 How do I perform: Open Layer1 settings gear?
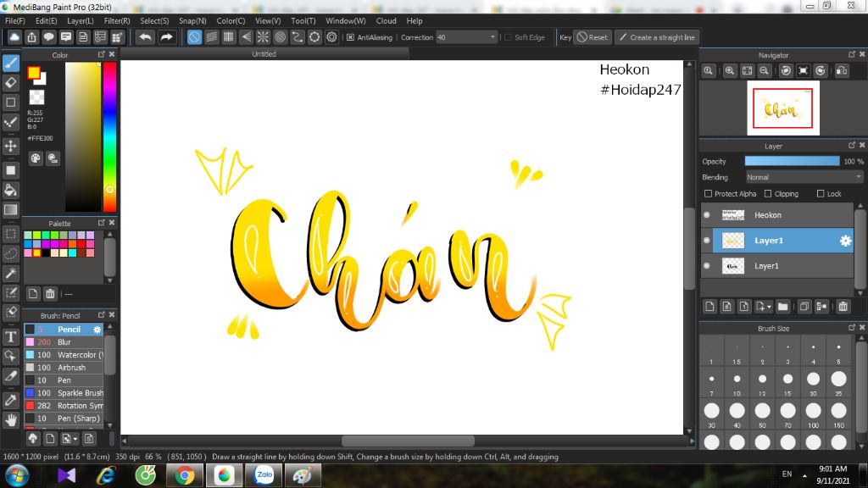coord(845,241)
